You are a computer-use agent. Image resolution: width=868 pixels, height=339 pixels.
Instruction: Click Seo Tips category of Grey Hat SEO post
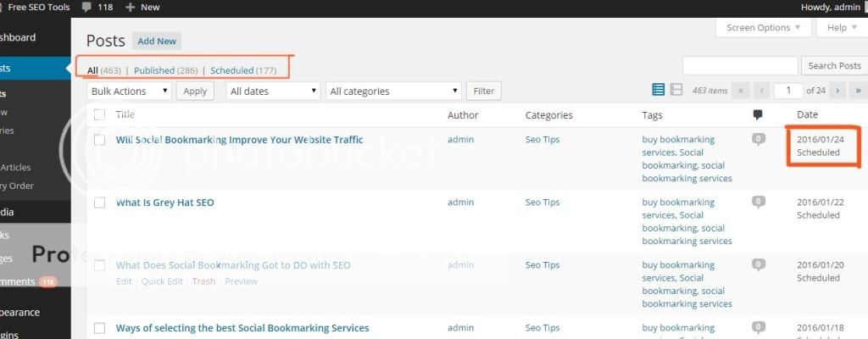542,203
